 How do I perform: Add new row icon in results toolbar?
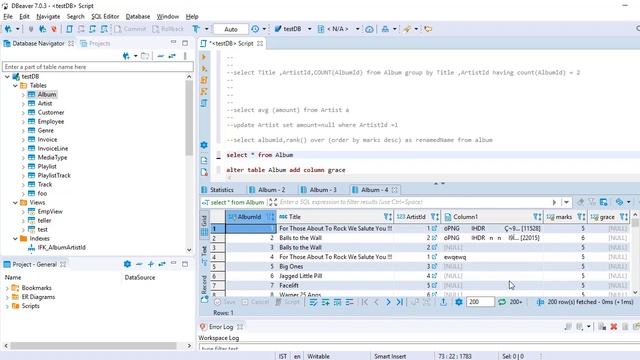coord(325,302)
